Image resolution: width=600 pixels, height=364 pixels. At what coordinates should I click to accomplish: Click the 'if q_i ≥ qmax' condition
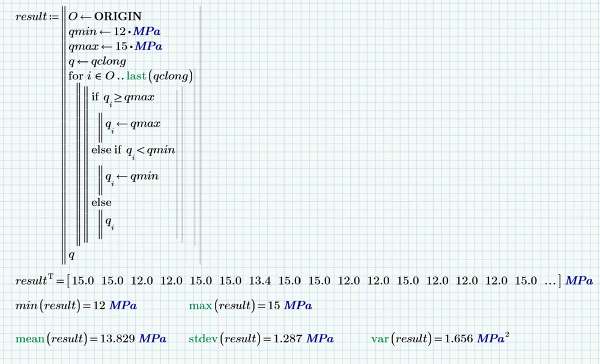click(123, 98)
